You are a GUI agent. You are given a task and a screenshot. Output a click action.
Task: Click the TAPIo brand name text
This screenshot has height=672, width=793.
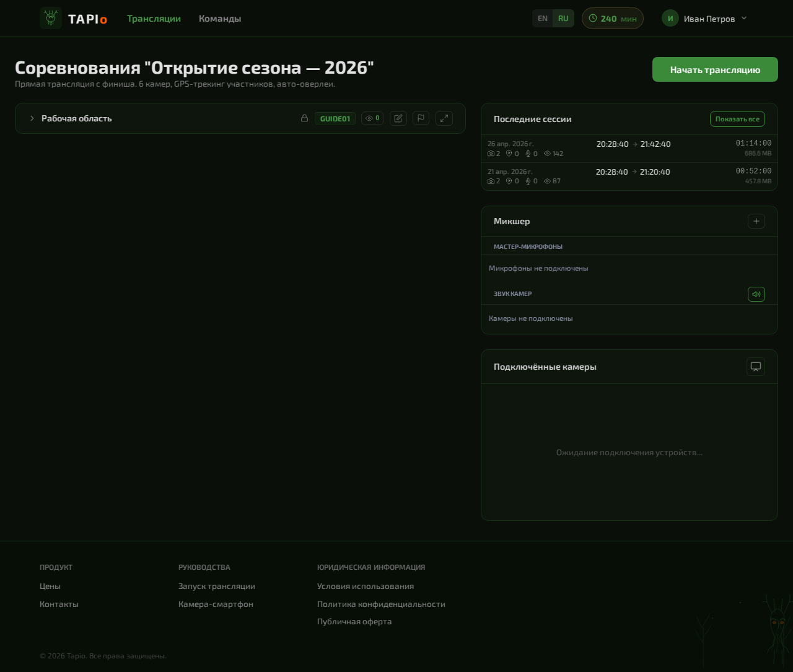pyautogui.click(x=87, y=19)
